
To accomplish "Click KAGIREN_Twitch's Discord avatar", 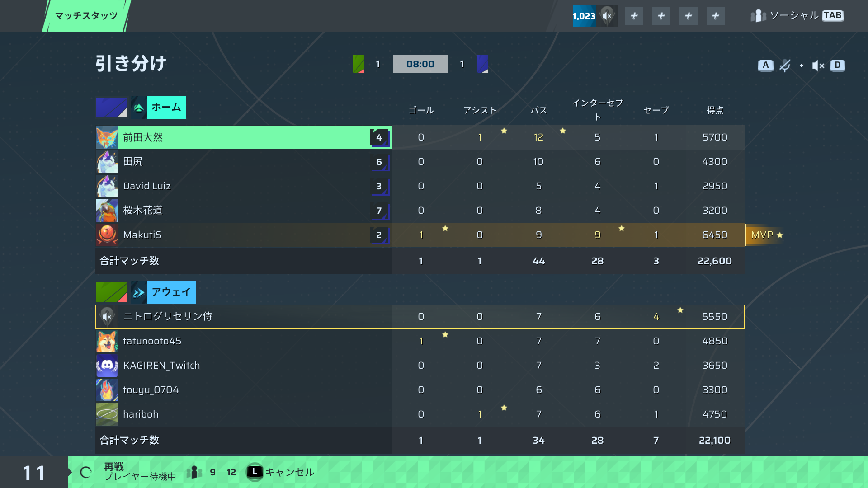I will (x=107, y=366).
